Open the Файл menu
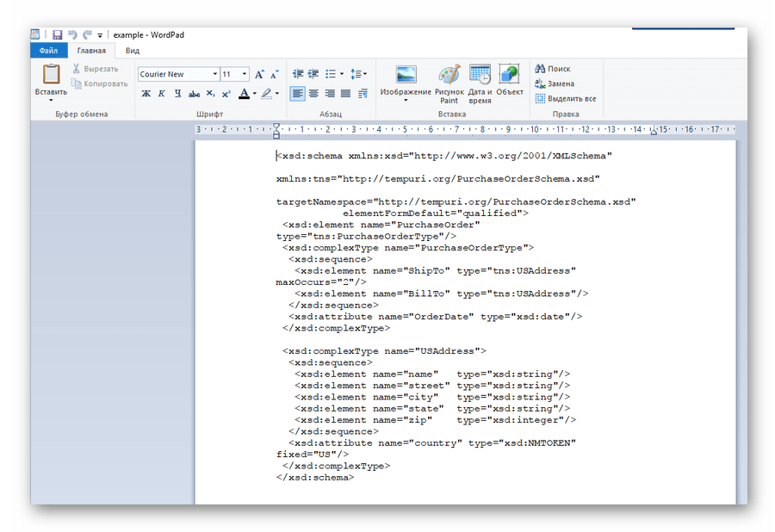 coord(48,51)
